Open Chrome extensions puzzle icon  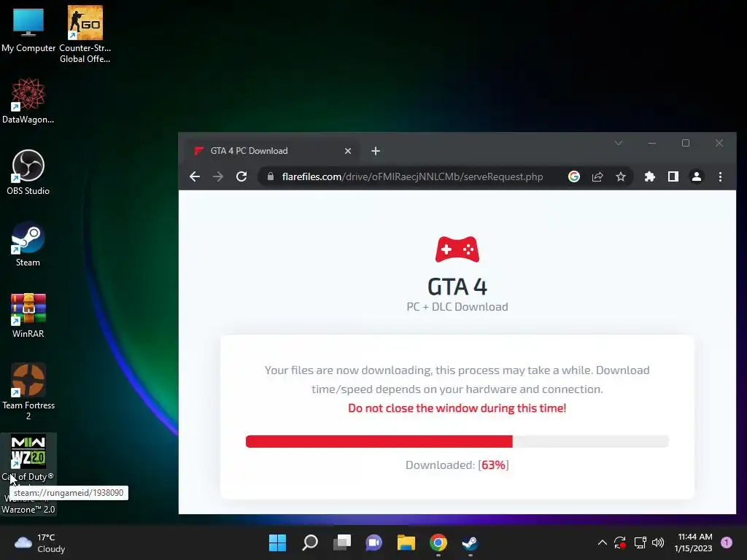coord(650,176)
